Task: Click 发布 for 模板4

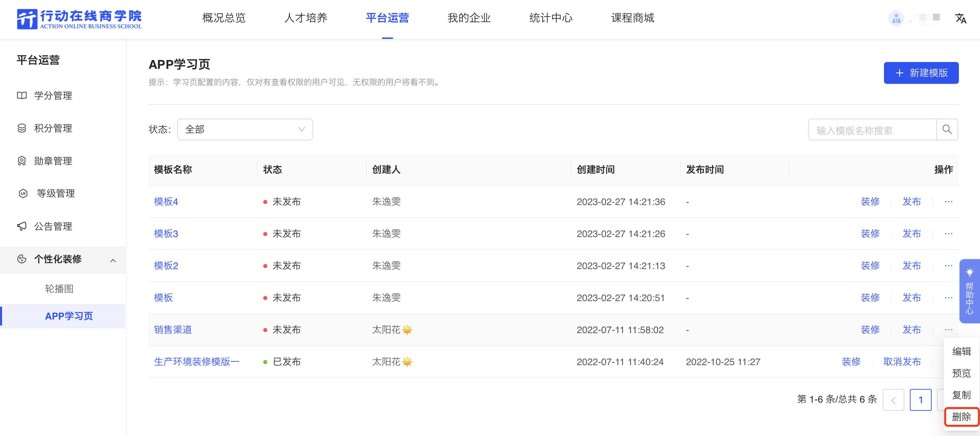Action: tap(912, 202)
